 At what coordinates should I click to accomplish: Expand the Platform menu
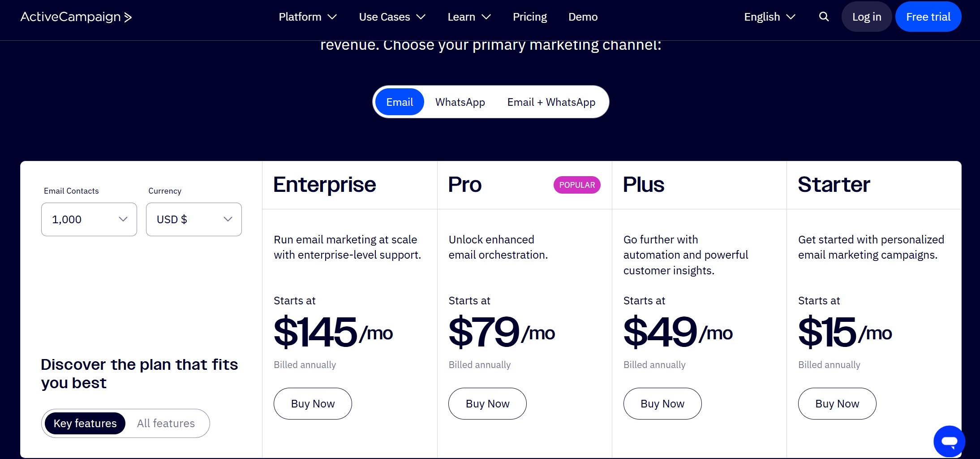tap(307, 17)
